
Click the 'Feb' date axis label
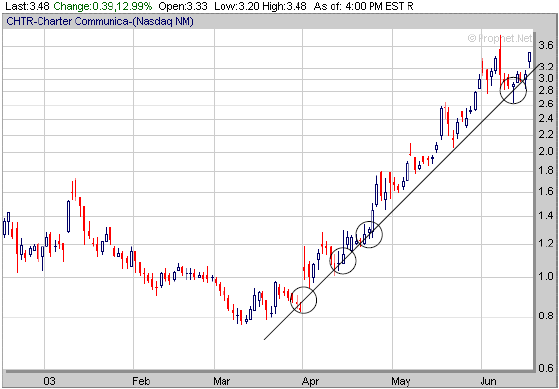(x=140, y=381)
